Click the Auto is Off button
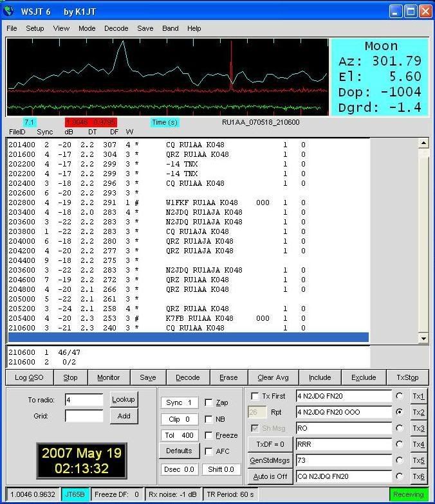 (x=270, y=476)
